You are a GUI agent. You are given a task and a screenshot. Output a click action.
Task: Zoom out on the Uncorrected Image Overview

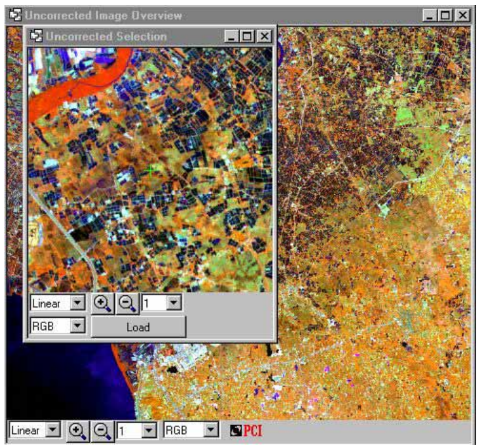click(x=103, y=431)
